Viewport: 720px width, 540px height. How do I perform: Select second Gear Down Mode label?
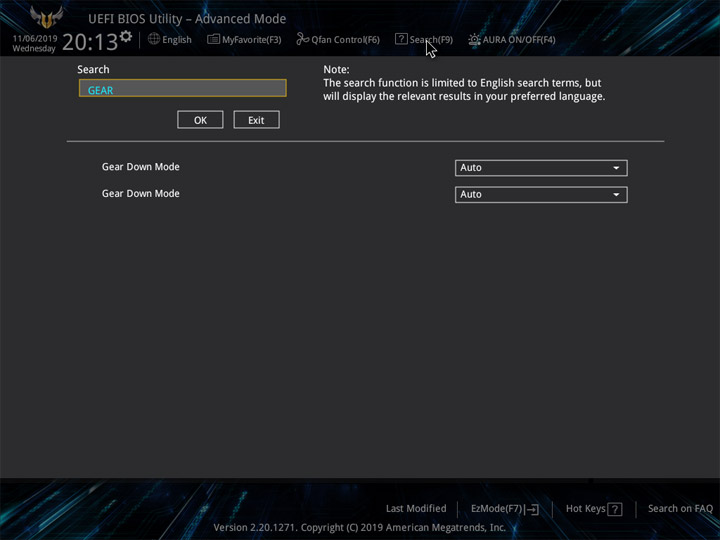coord(141,193)
